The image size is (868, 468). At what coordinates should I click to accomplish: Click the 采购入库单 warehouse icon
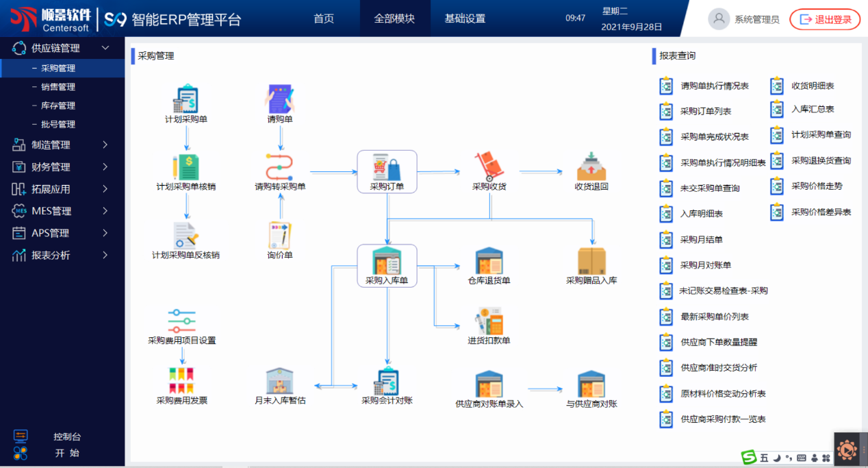[387, 261]
